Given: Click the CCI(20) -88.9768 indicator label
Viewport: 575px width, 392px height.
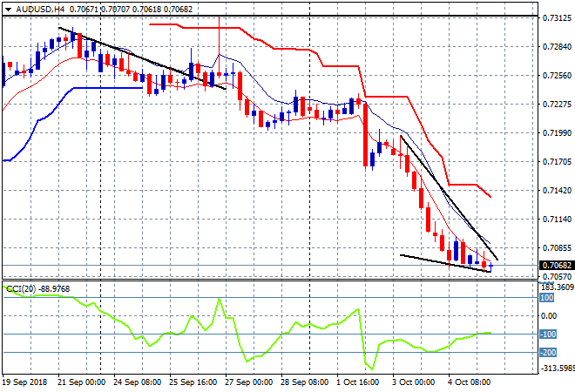Looking at the screenshot, I should point(38,289).
